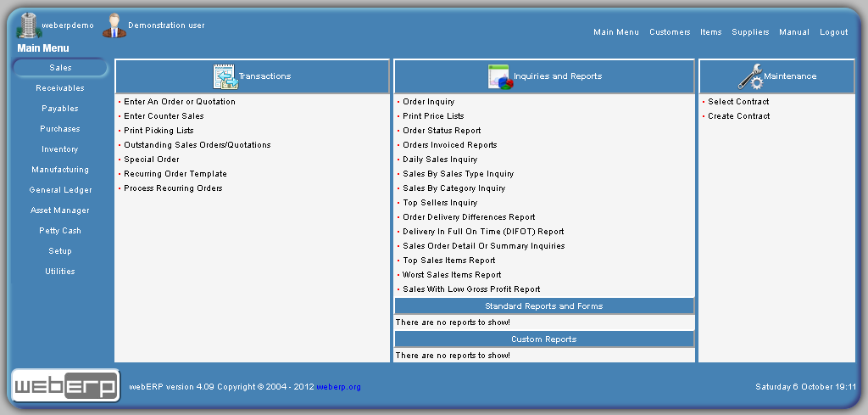This screenshot has width=868, height=415.
Task: Click the Inquiries and Reports chart icon
Action: tap(499, 76)
